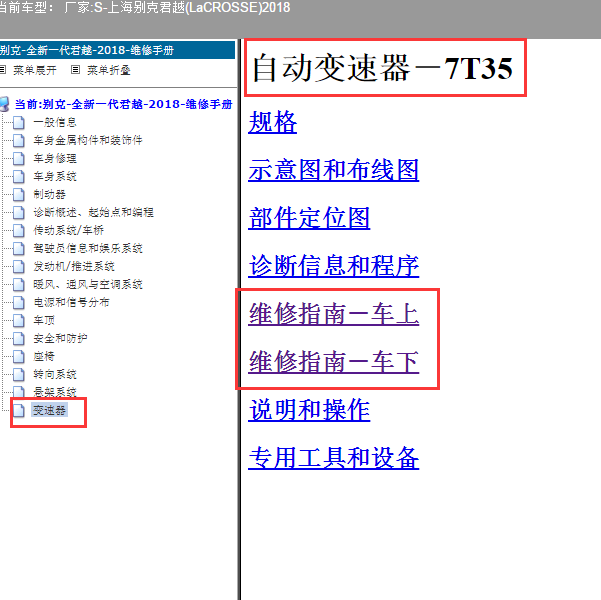
Task: Click the page icon beside 诊断概述、起始点和编程
Action: pos(18,213)
